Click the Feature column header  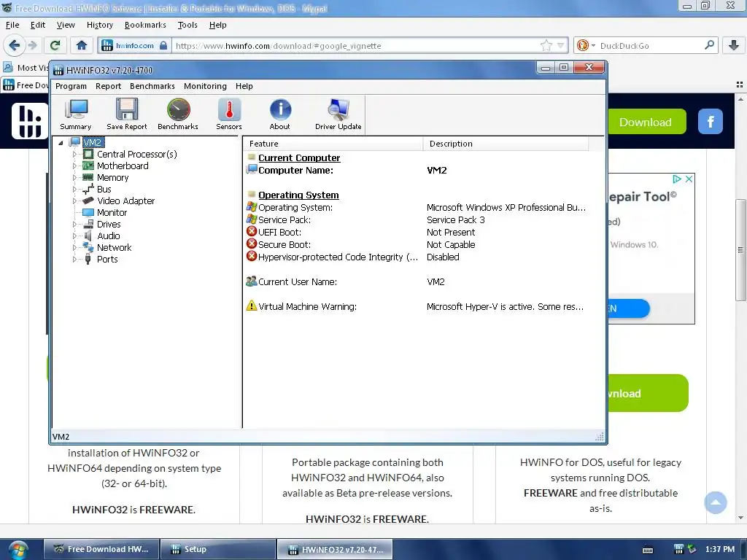tap(333, 144)
